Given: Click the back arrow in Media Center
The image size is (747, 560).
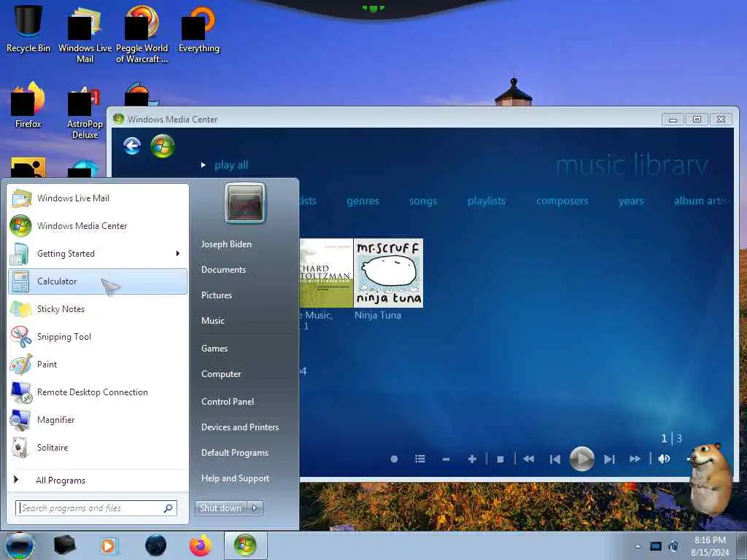Looking at the screenshot, I should pyautogui.click(x=132, y=146).
